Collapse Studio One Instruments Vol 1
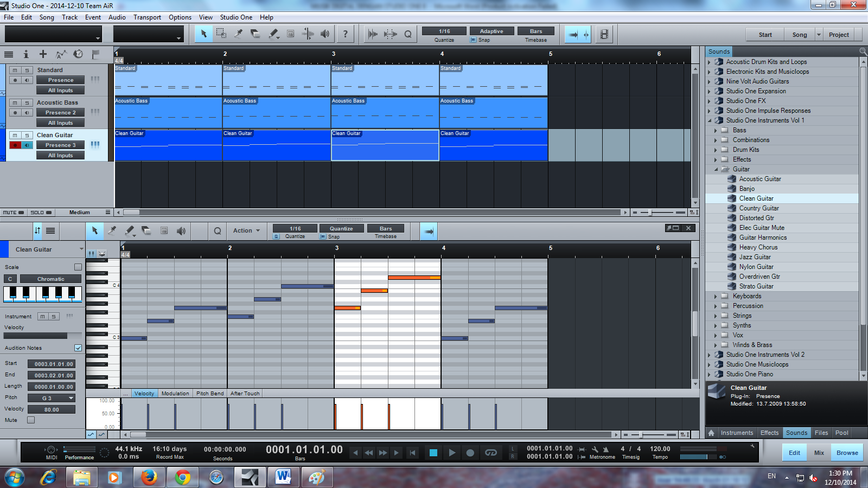The height and width of the screenshot is (488, 868). click(709, 120)
